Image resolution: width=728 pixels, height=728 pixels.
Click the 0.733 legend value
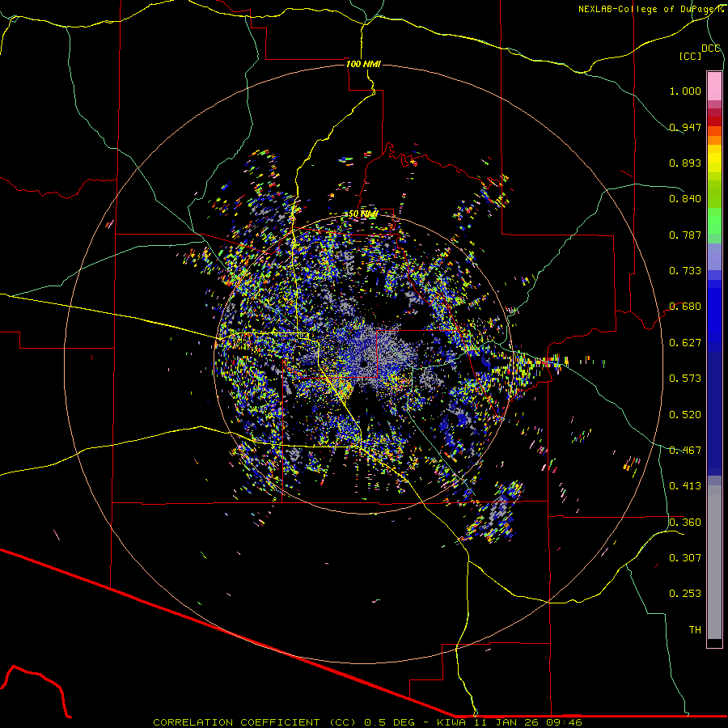pos(685,271)
